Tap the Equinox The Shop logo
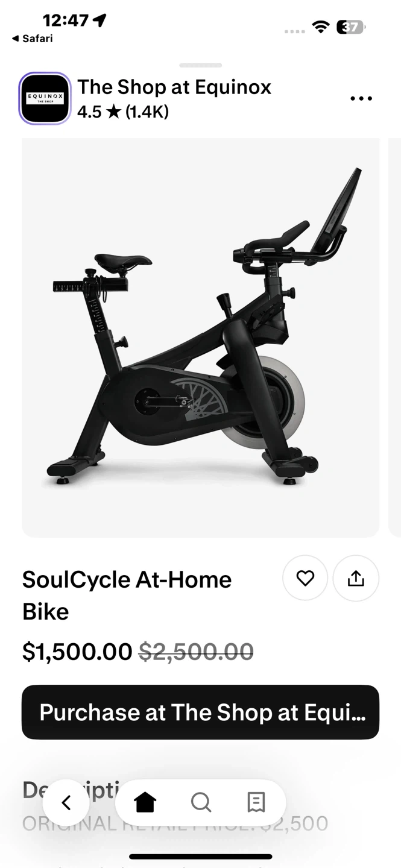The width and height of the screenshot is (401, 868). tap(45, 98)
